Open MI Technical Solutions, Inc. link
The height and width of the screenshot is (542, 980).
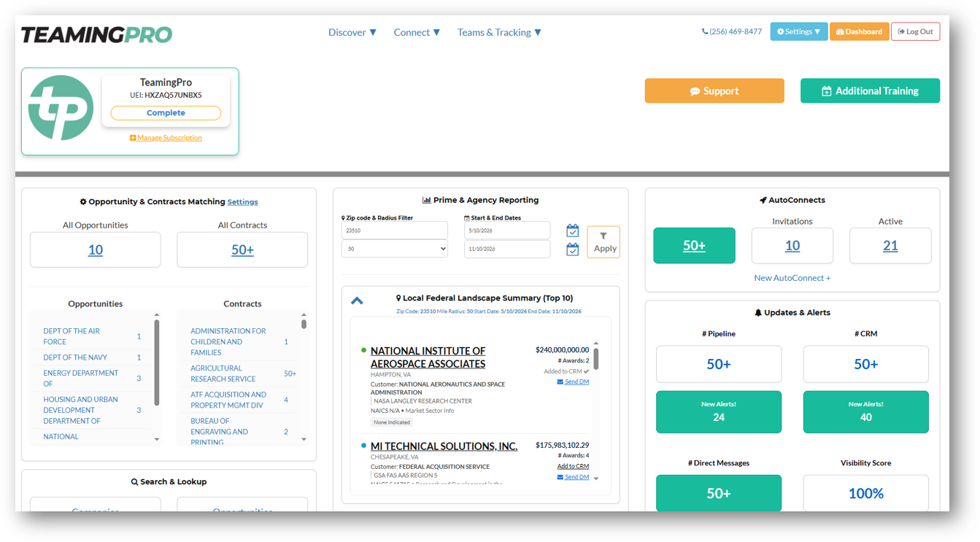coord(444,446)
